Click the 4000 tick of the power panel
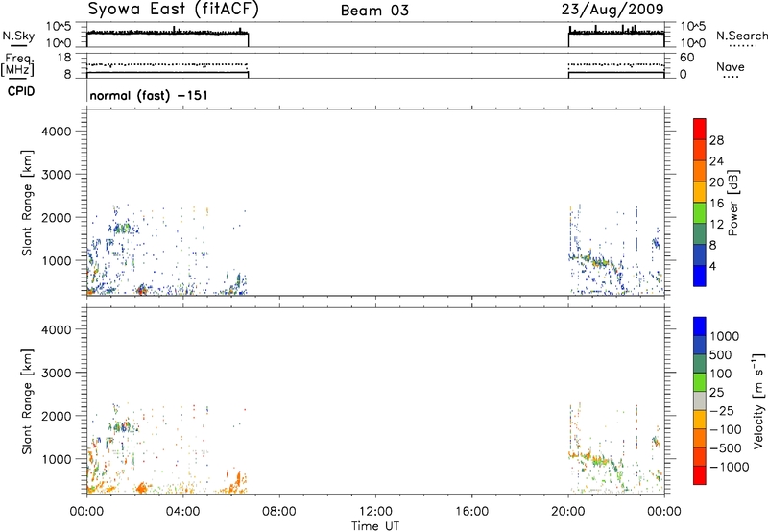The image size is (768, 532). pos(57,132)
